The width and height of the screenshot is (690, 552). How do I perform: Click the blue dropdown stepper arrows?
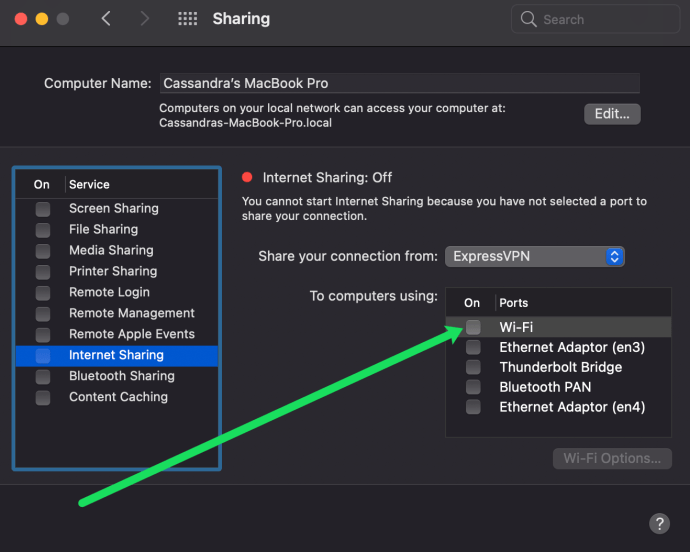tap(615, 256)
